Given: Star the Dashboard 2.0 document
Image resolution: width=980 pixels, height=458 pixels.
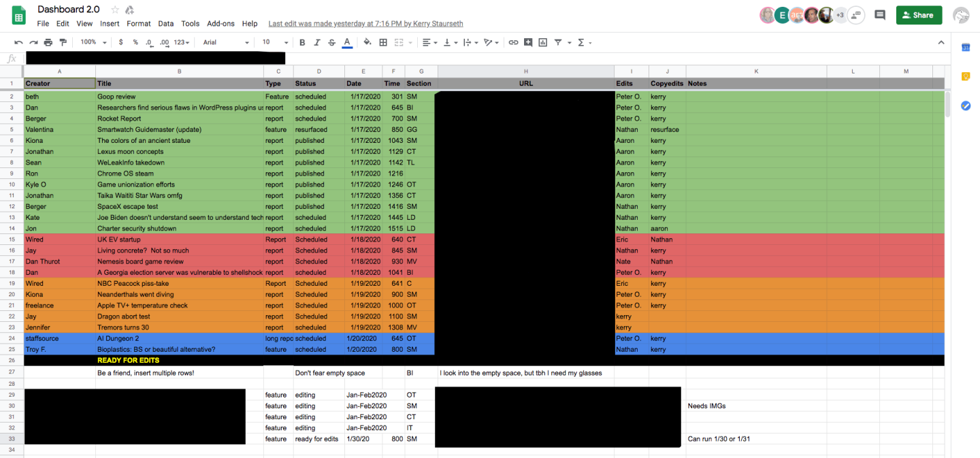Looking at the screenshot, I should pos(115,10).
